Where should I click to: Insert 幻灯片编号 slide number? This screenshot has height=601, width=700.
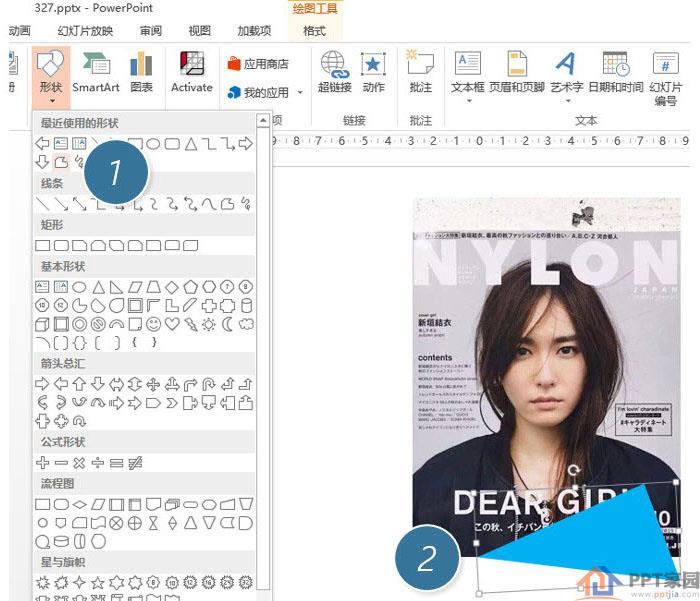click(x=666, y=79)
